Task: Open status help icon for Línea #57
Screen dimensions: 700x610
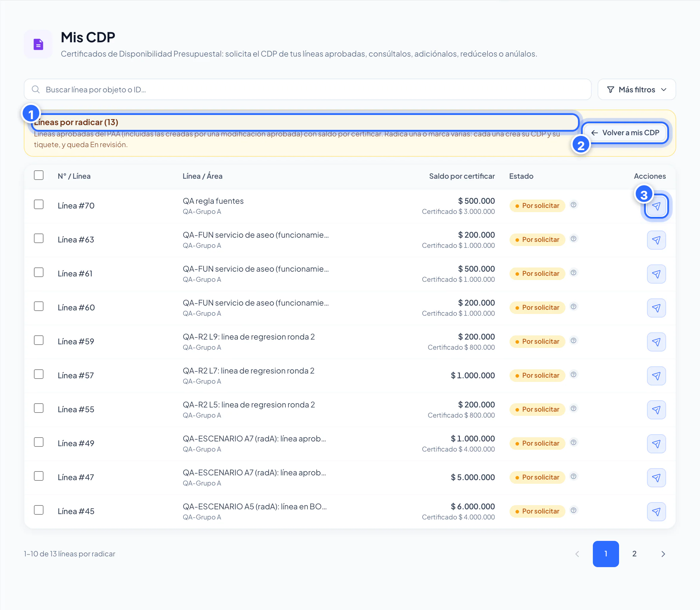Action: point(574,374)
